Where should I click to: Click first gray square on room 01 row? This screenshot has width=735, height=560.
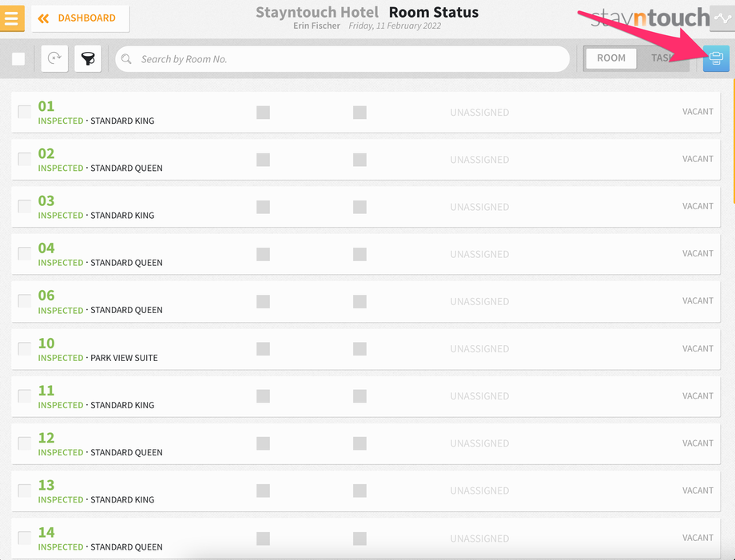(263, 113)
